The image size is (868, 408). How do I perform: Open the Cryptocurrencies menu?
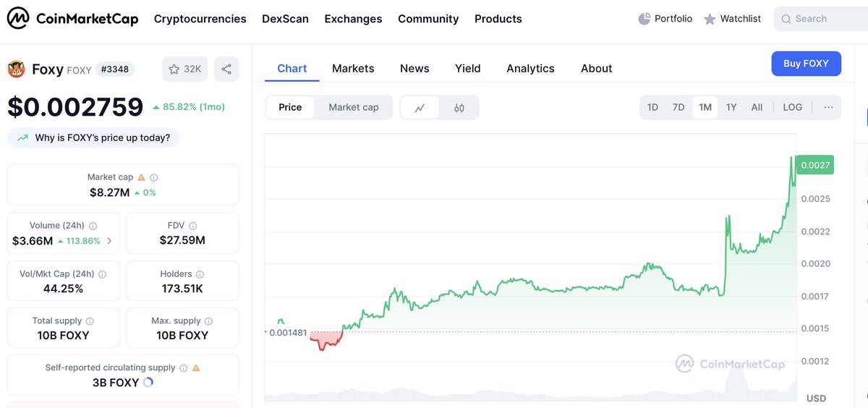tap(200, 19)
